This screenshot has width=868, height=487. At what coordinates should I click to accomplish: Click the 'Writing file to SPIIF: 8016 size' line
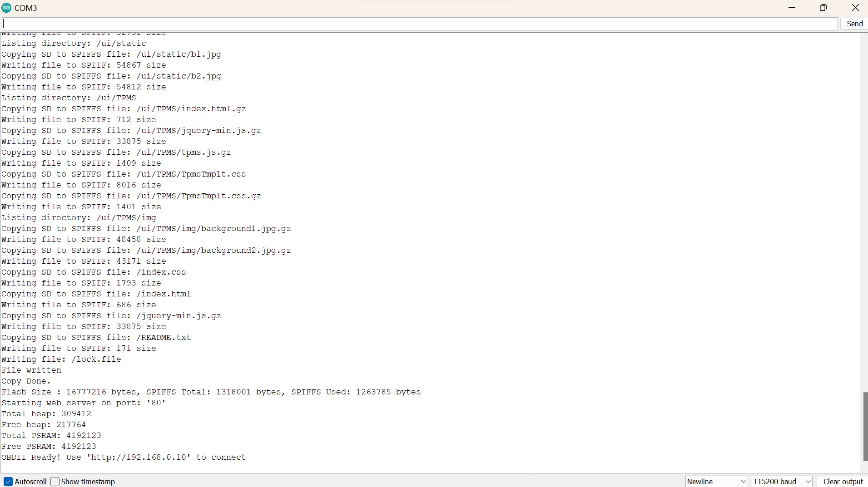(81, 185)
